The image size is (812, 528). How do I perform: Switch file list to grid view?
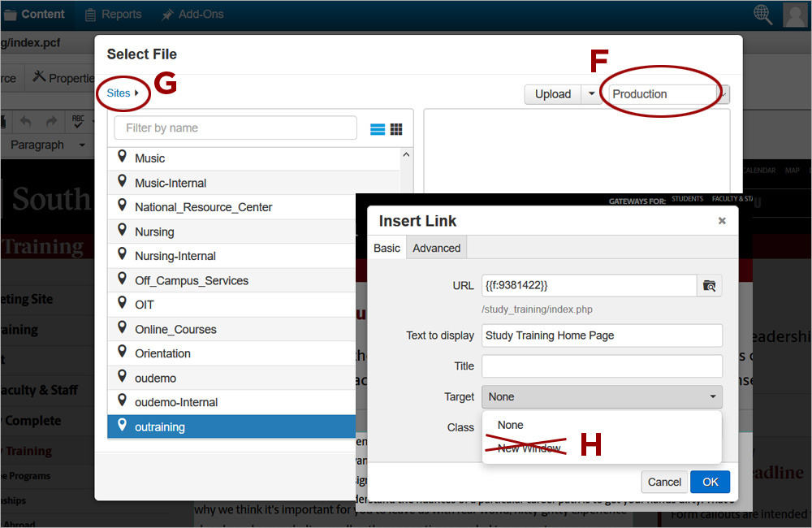395,128
